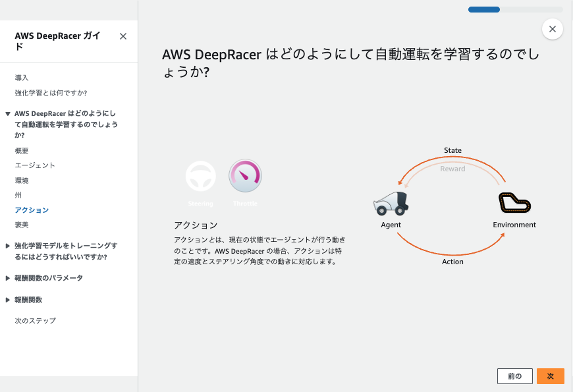Viewport: 573px width, 392px height.
Task: Open the 導入 guide topic
Action: pos(20,78)
